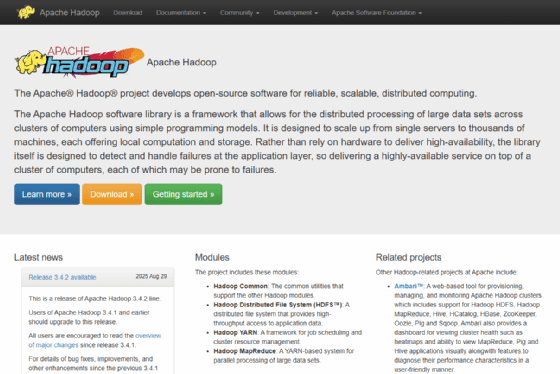Expand the Development dropdown menu
The height and width of the screenshot is (374, 560).
tap(295, 13)
